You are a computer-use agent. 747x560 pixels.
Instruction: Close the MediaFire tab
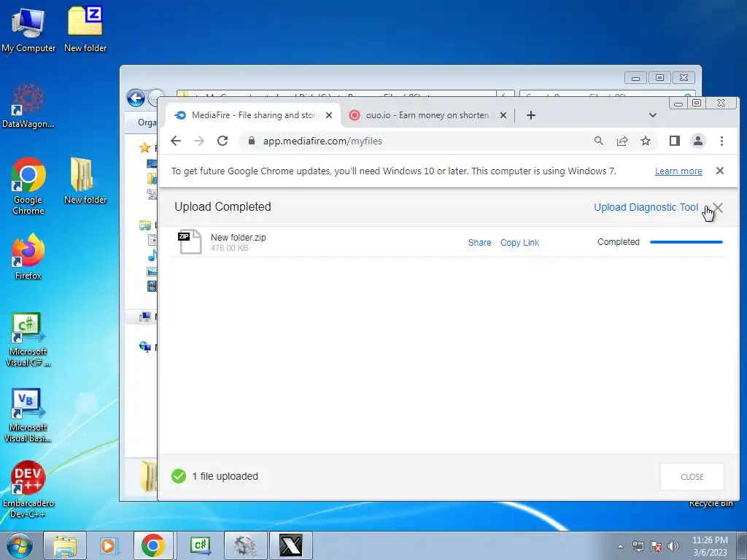click(329, 115)
